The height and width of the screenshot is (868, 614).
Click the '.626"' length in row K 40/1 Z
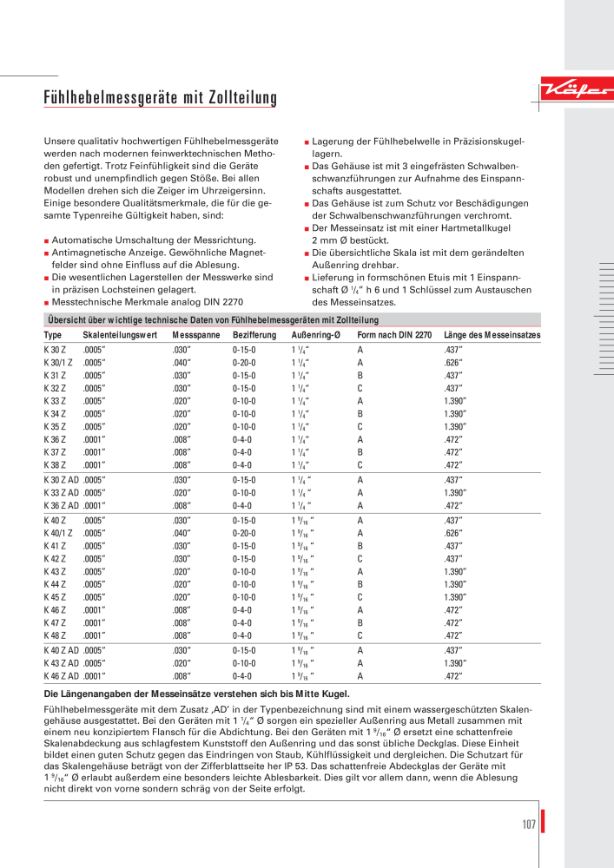(453, 533)
